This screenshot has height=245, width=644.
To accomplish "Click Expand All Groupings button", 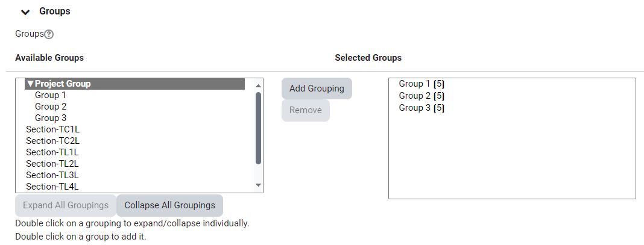I will [x=66, y=205].
